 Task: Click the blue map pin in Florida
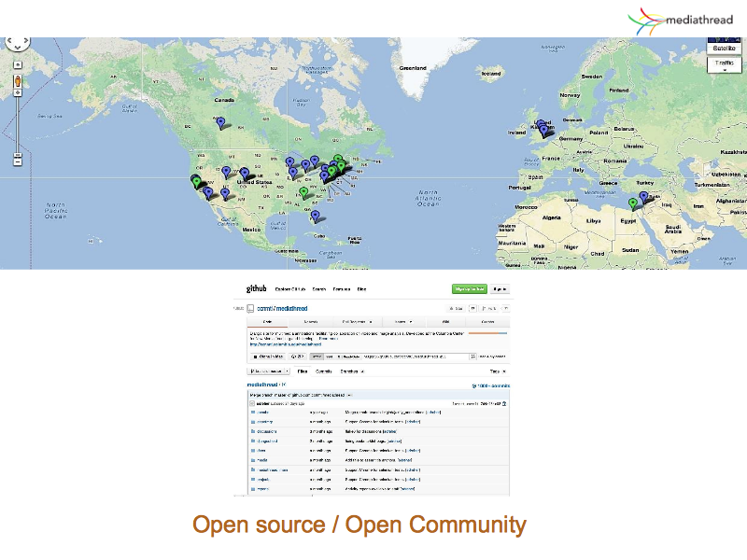click(x=315, y=217)
